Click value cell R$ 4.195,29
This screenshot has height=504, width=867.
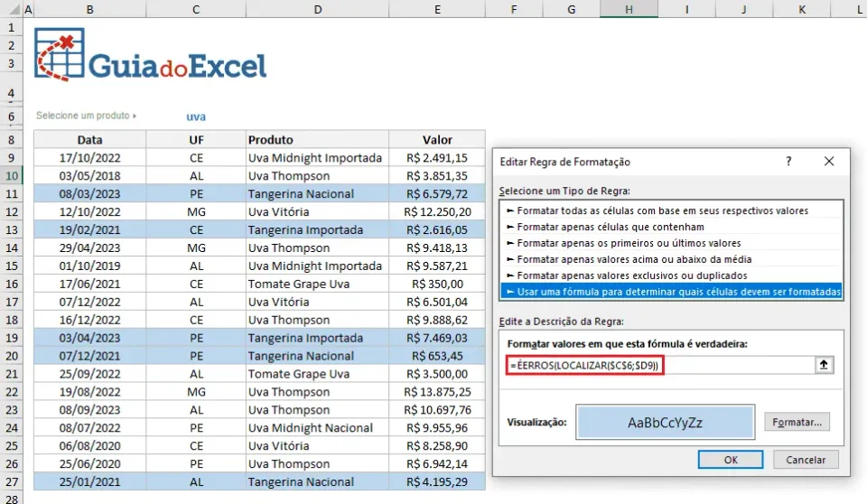pos(437,481)
